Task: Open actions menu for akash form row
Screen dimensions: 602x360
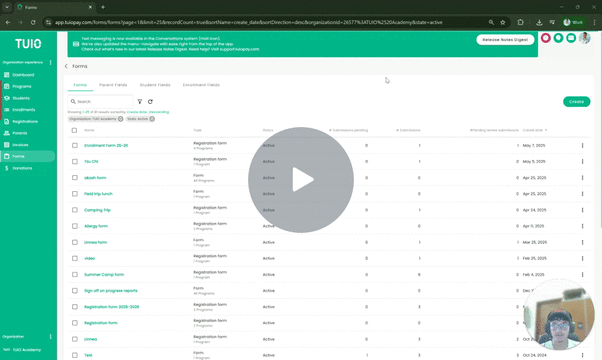Action: click(x=582, y=178)
